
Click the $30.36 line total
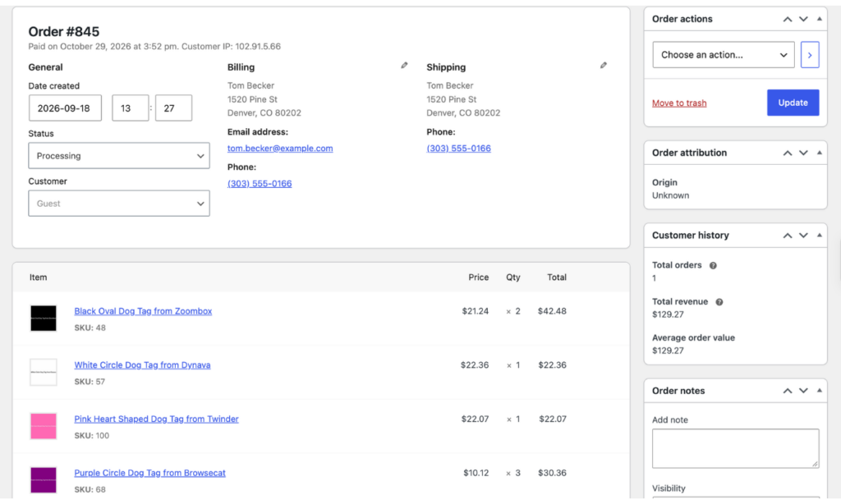552,473
